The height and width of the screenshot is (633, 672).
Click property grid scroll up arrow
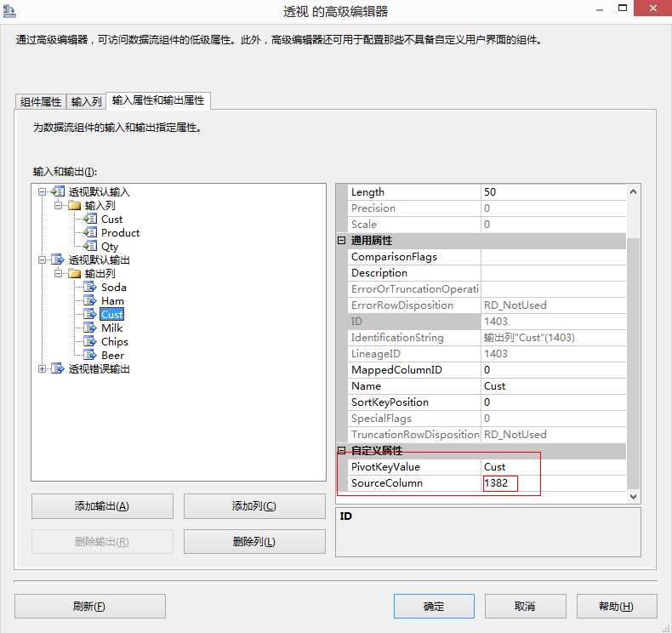633,192
